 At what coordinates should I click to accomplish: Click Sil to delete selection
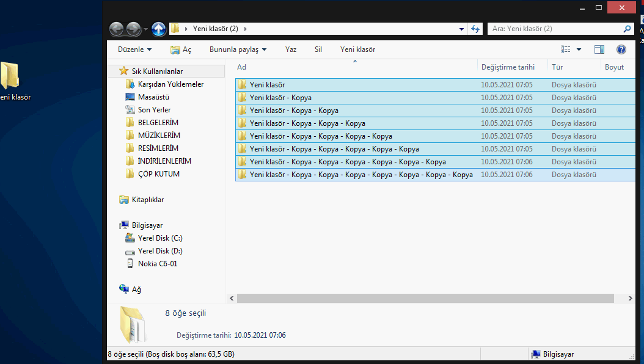[x=318, y=49]
